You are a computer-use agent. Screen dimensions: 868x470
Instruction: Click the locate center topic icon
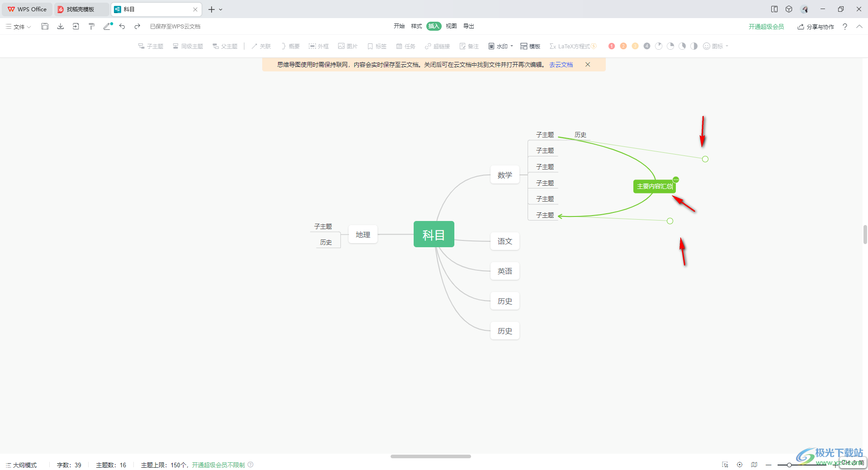point(740,465)
